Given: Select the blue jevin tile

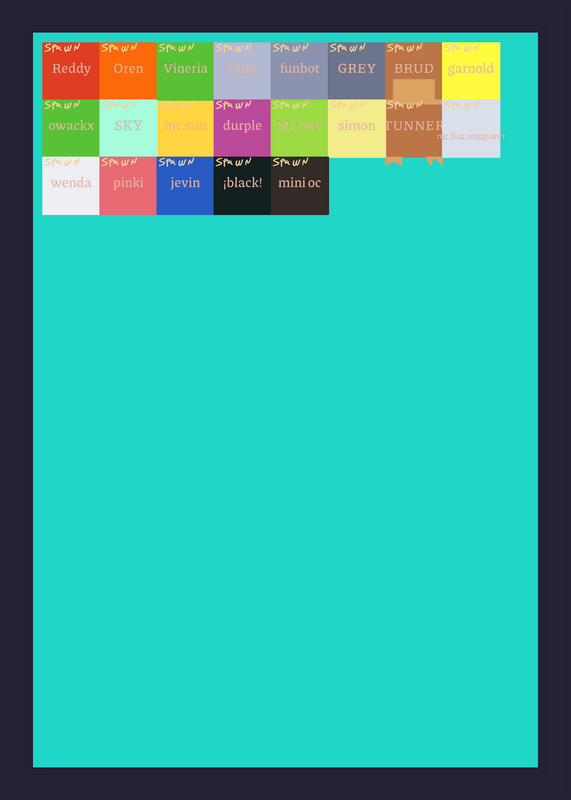Looking at the screenshot, I should [185, 186].
